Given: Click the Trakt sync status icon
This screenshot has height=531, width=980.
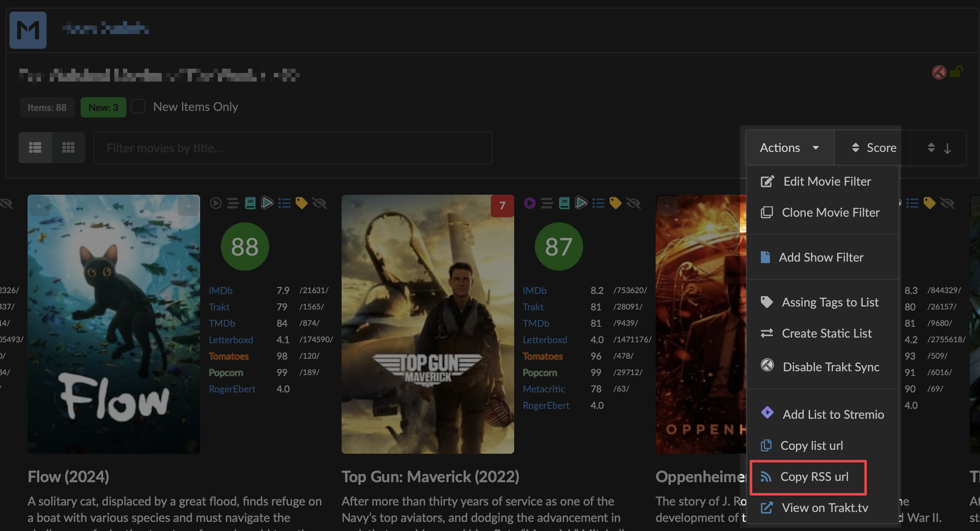Looking at the screenshot, I should click(939, 72).
